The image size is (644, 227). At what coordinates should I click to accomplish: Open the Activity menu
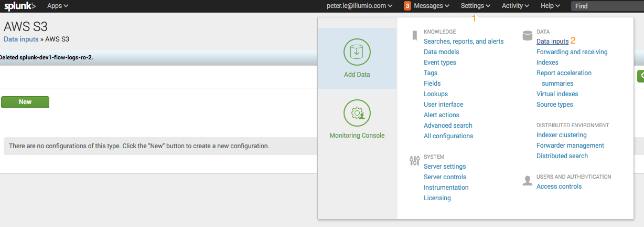click(515, 6)
